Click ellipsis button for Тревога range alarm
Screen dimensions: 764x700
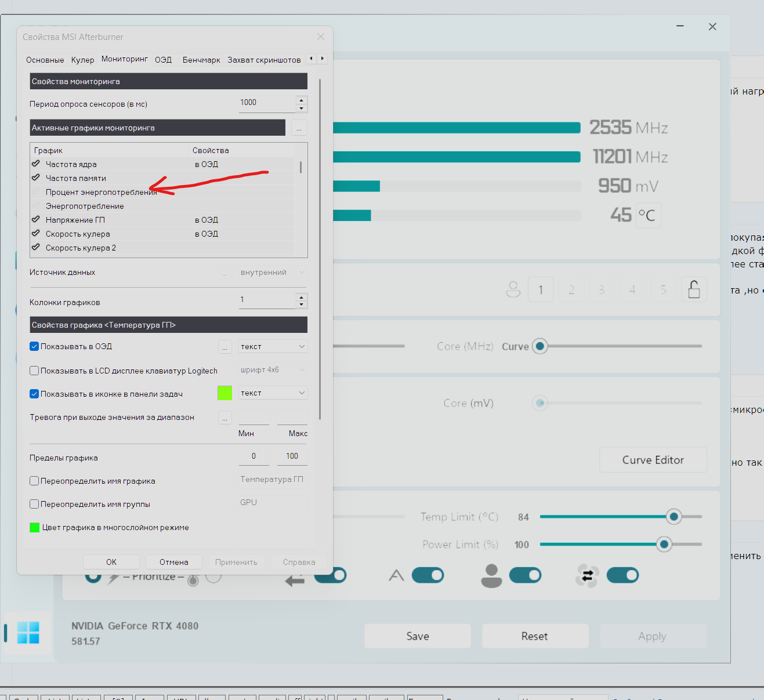[x=225, y=418]
